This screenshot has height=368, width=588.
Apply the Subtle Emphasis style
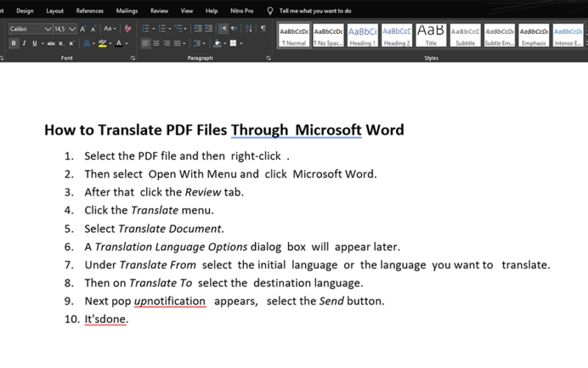tap(500, 35)
